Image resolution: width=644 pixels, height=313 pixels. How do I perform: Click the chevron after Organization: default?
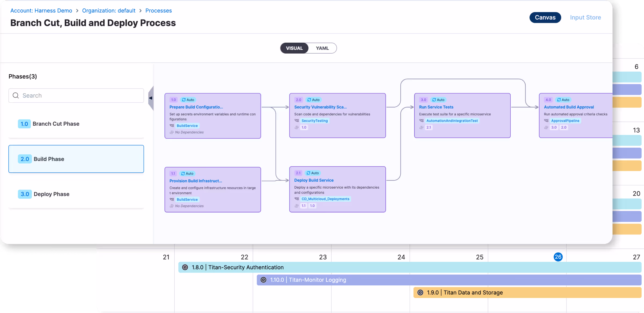click(x=140, y=11)
